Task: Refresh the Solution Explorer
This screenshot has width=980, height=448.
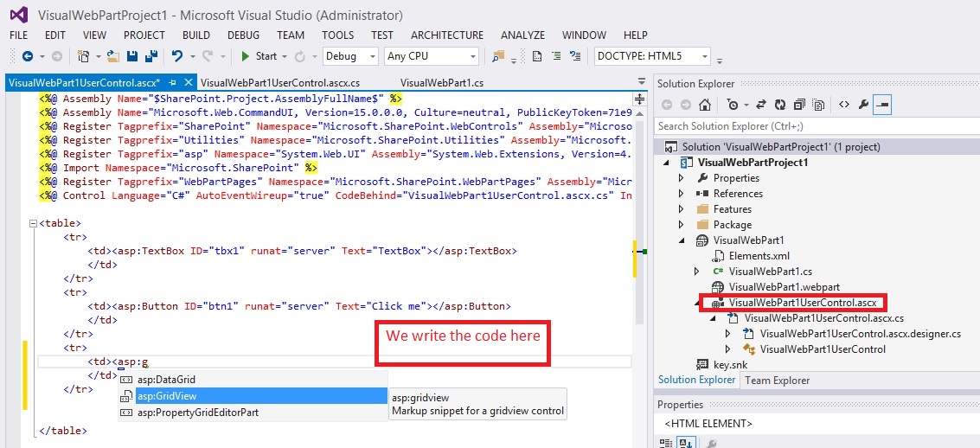Action: (780, 105)
